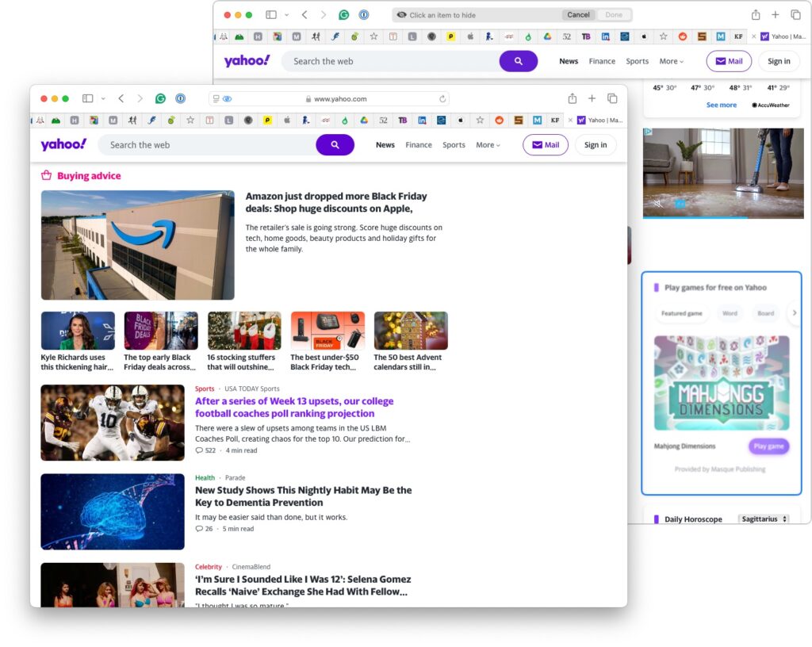Open the Finance tab in front Yahoo header
The width and height of the screenshot is (812, 647).
(419, 145)
